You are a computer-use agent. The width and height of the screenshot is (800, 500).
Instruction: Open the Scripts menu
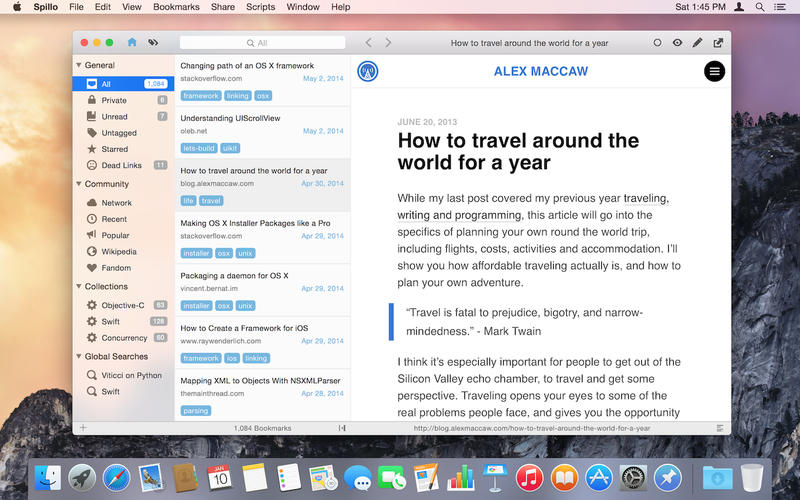click(260, 7)
